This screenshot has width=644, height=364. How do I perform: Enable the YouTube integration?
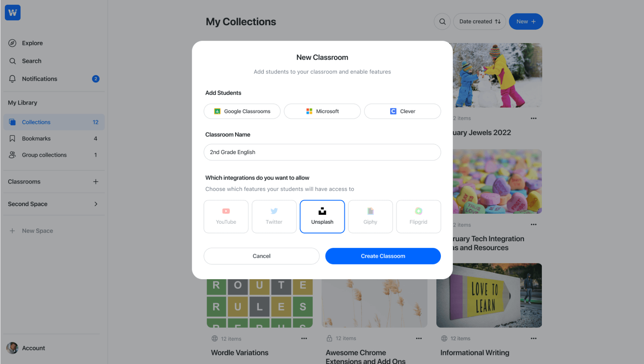226,216
